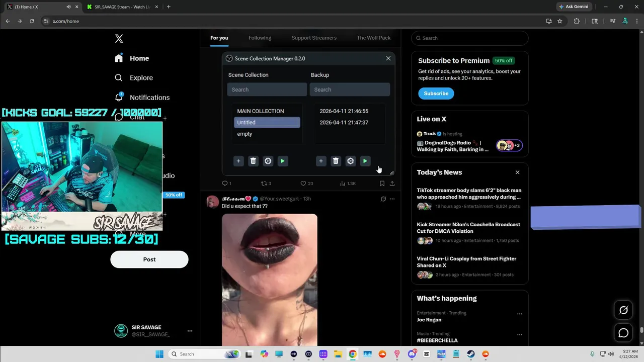Open the messages chat floating button

[x=623, y=333]
